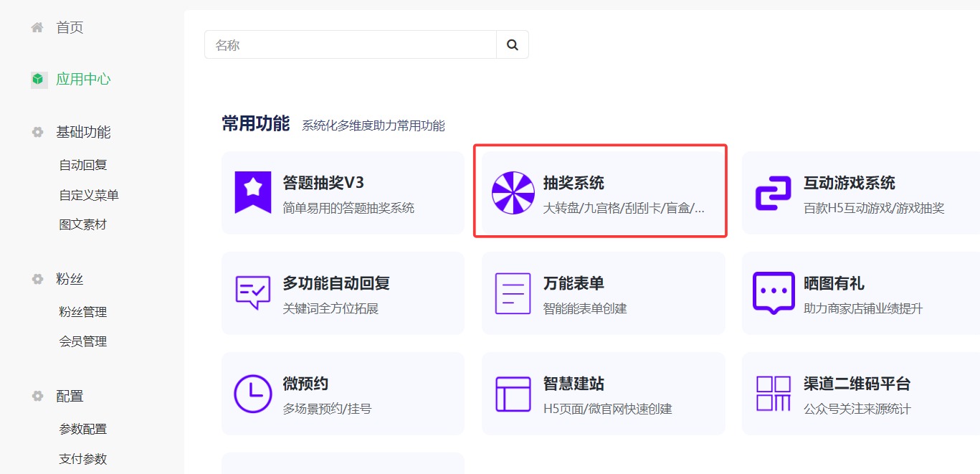Viewport: 980px width, 474px height.
Task: Select the 智慧建站 browser icon
Action: click(x=513, y=393)
